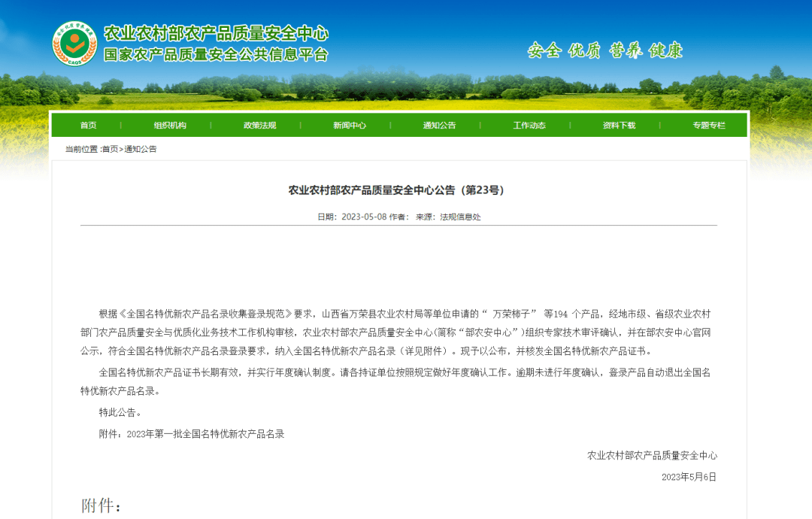Open 新闻中心 in the navigation bar
The width and height of the screenshot is (812, 519).
coord(350,126)
